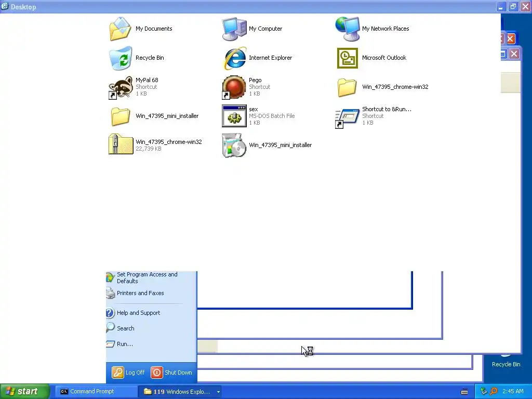Click the Run icon in Start menu
The height and width of the screenshot is (399, 532).
coord(110,344)
